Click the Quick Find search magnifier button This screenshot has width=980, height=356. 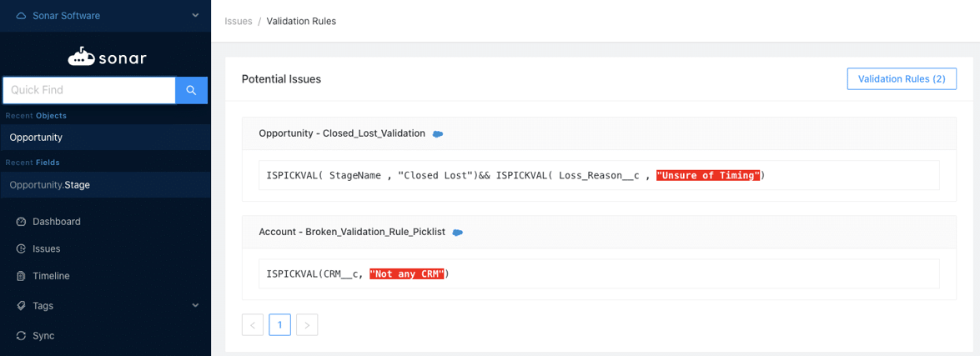(191, 90)
